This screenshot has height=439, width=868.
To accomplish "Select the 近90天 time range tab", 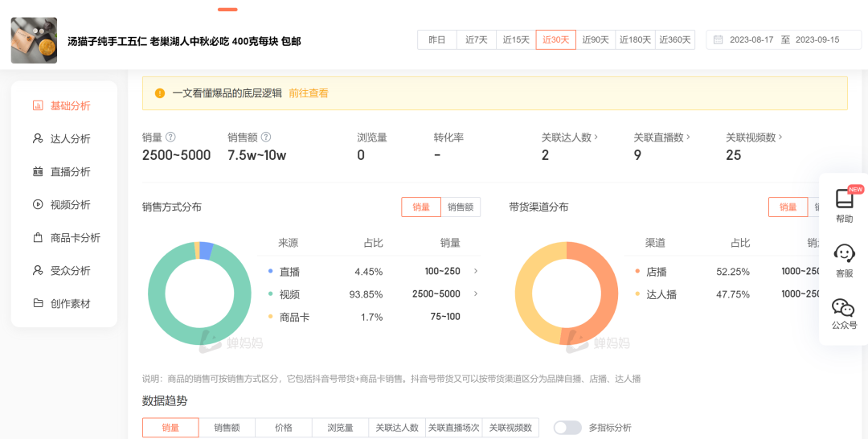I will 596,40.
